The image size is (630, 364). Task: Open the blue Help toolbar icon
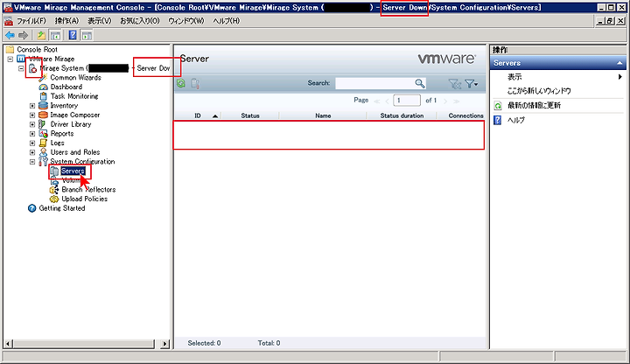tap(73, 35)
